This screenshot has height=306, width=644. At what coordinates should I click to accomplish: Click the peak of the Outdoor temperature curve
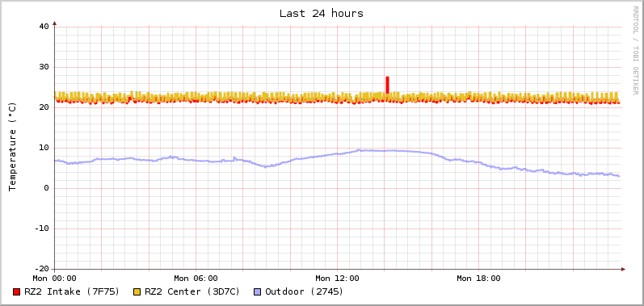[x=359, y=150]
